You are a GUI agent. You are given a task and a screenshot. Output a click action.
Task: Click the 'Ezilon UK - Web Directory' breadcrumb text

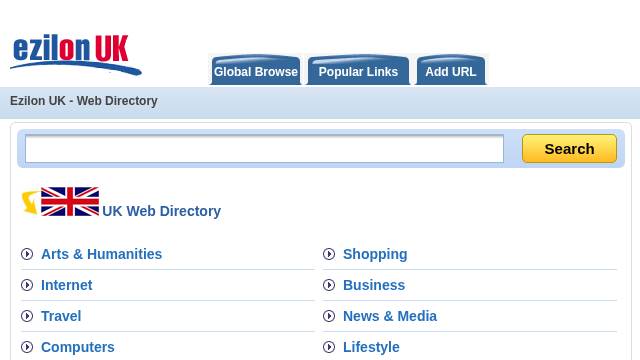point(84,101)
